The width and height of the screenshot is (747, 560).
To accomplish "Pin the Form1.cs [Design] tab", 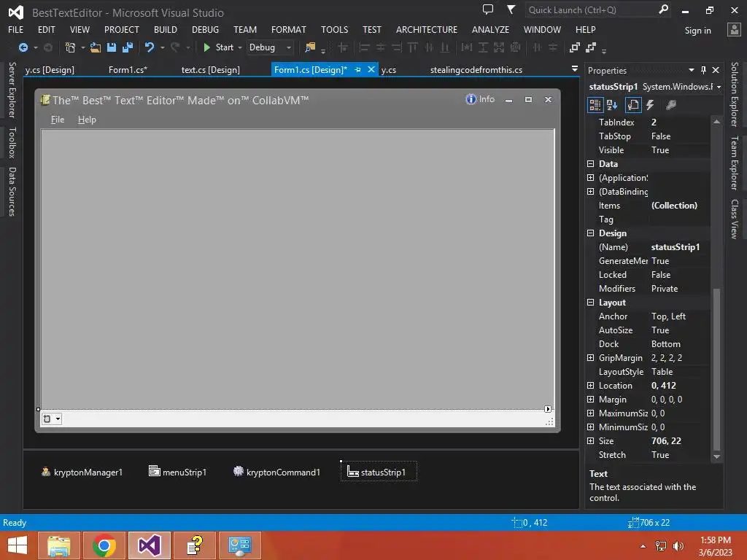I will [357, 70].
